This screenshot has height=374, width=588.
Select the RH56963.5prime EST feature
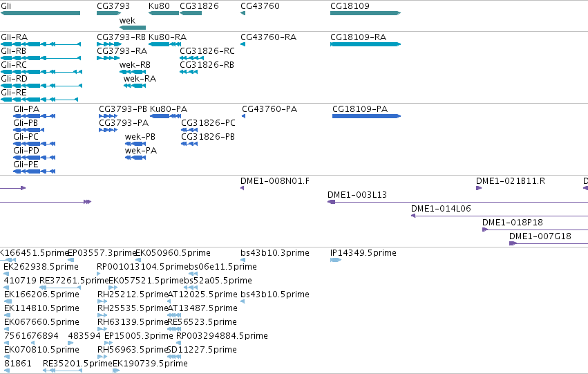pos(102,357)
